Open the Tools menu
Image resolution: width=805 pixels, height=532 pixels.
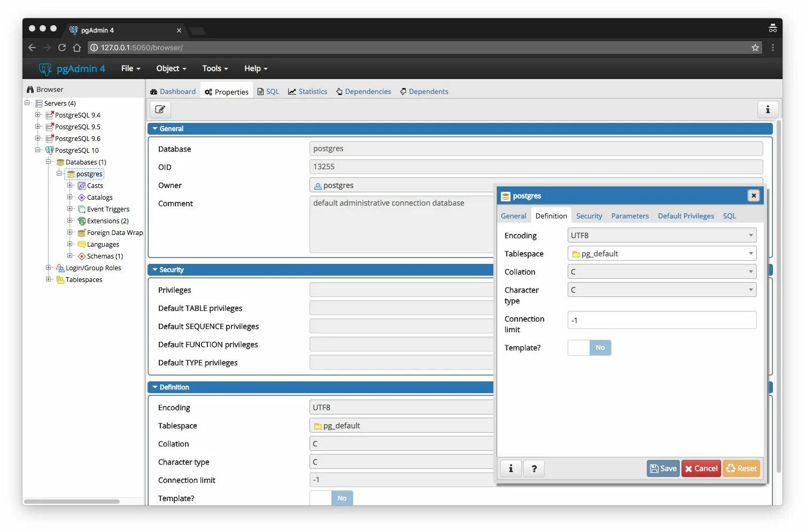[x=215, y=68]
